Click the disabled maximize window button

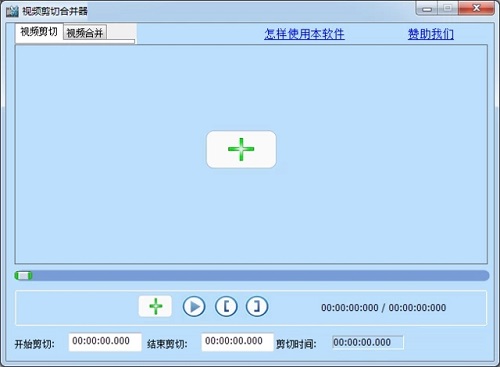coord(448,8)
